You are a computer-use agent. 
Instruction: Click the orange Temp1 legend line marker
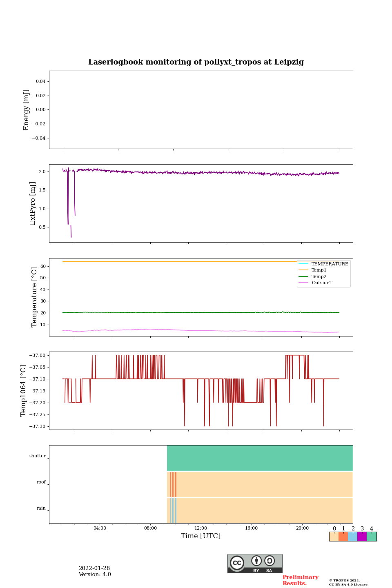[303, 270]
